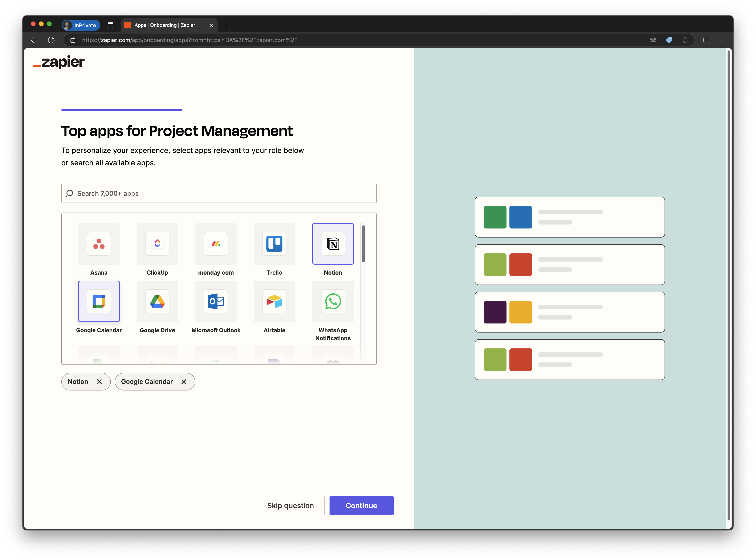Click the Continue button
This screenshot has width=756, height=560.
361,505
